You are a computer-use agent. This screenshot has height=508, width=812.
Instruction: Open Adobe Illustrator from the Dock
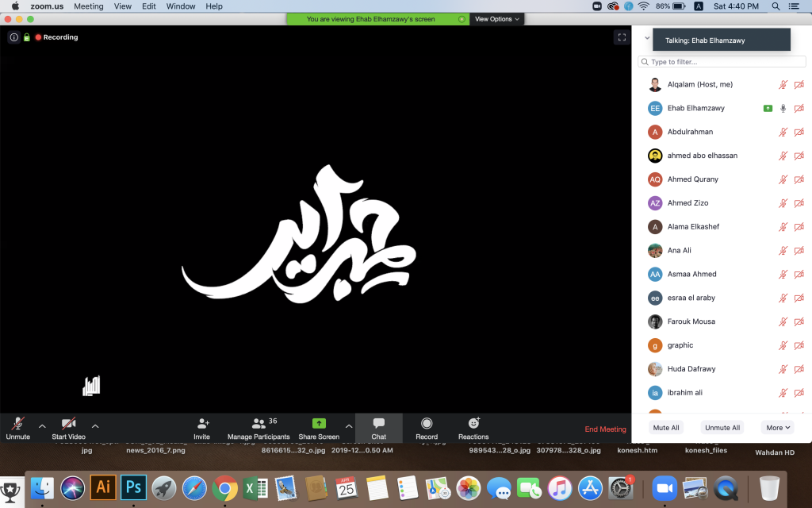pos(103,488)
